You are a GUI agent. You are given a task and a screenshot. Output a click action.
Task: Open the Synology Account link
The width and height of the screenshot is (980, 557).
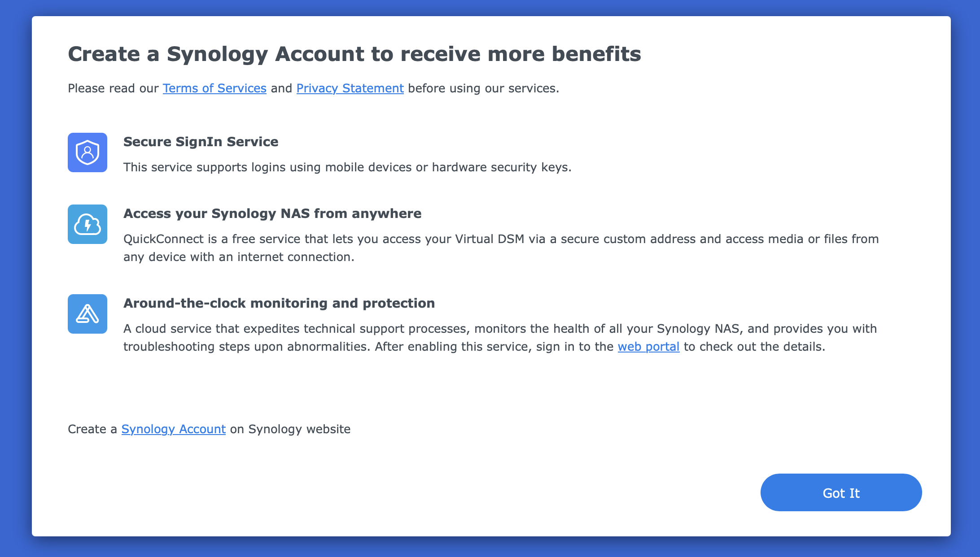click(173, 429)
